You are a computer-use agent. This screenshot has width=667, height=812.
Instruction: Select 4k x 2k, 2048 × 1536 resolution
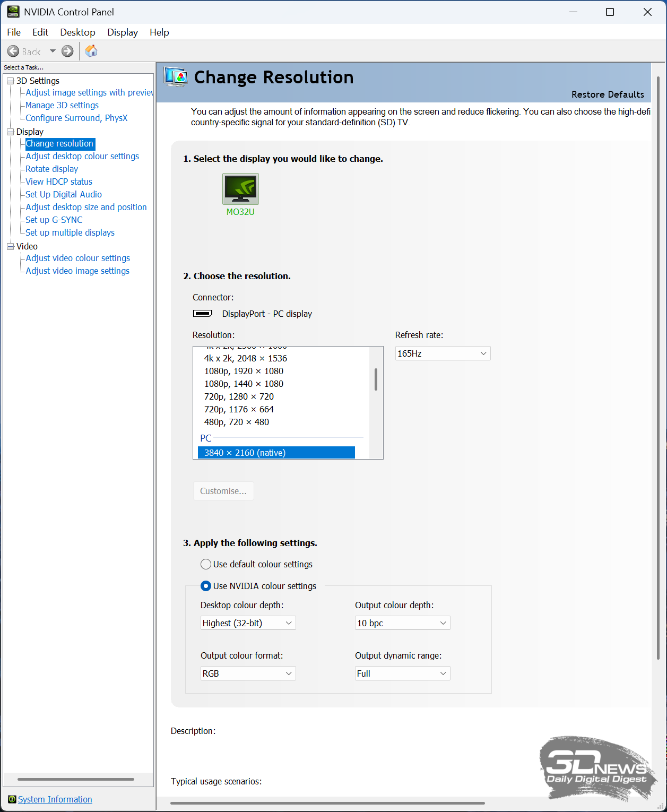[246, 358]
